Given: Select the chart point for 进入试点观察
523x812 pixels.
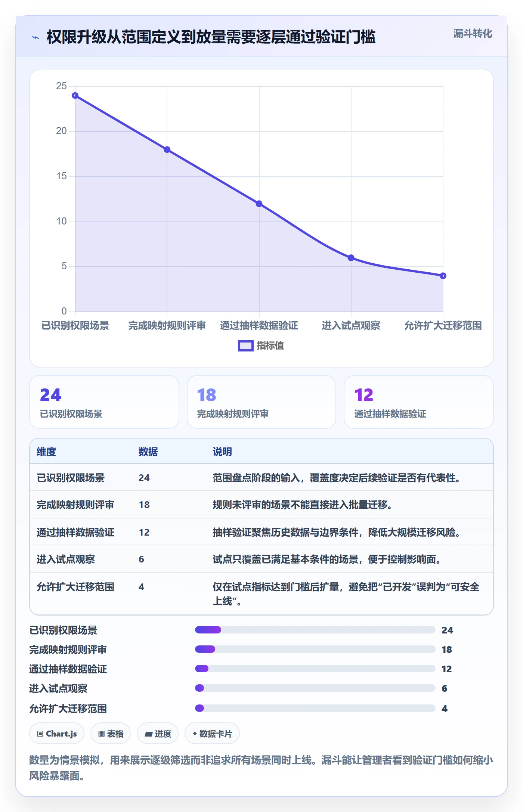Looking at the screenshot, I should (x=351, y=258).
